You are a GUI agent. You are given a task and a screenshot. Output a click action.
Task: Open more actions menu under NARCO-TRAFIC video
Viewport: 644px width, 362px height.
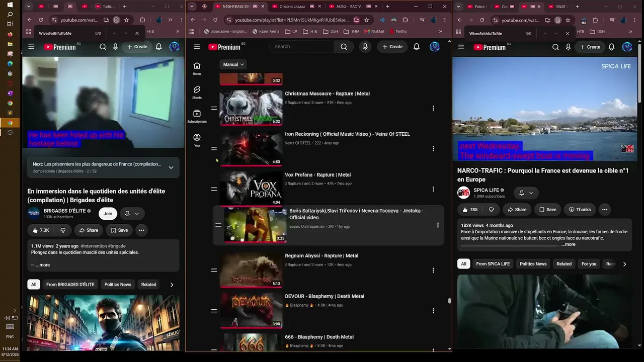click(604, 210)
